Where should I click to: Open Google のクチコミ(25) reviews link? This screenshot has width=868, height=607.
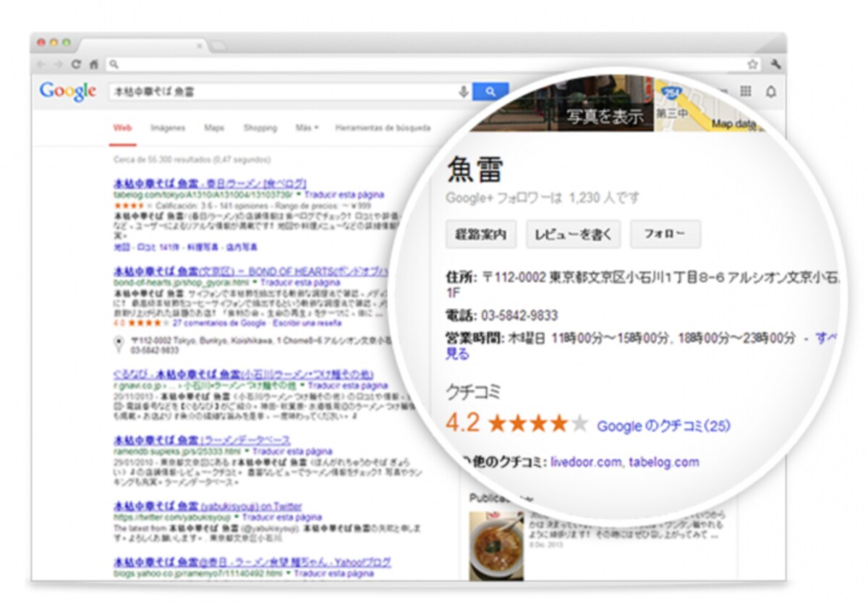(x=663, y=426)
